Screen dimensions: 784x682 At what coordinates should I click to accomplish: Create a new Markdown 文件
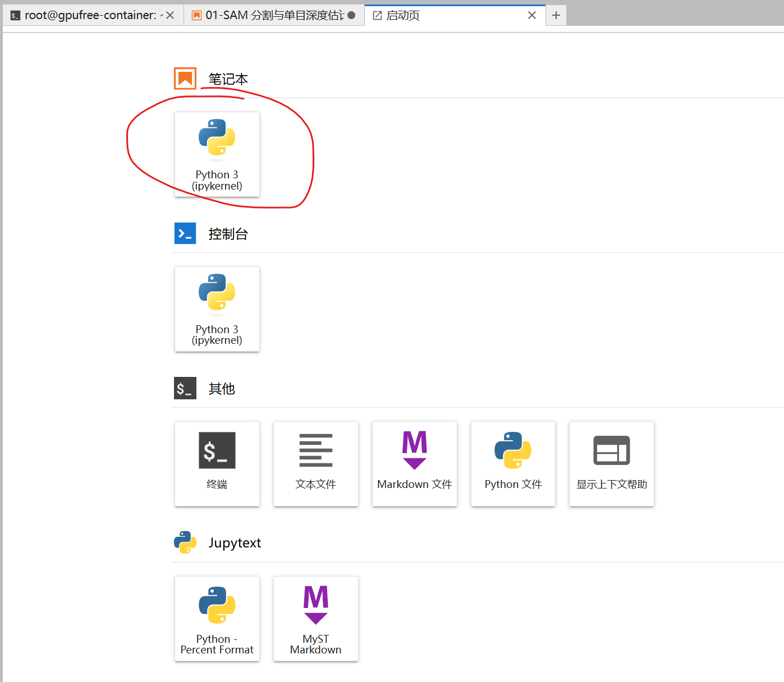(x=415, y=464)
